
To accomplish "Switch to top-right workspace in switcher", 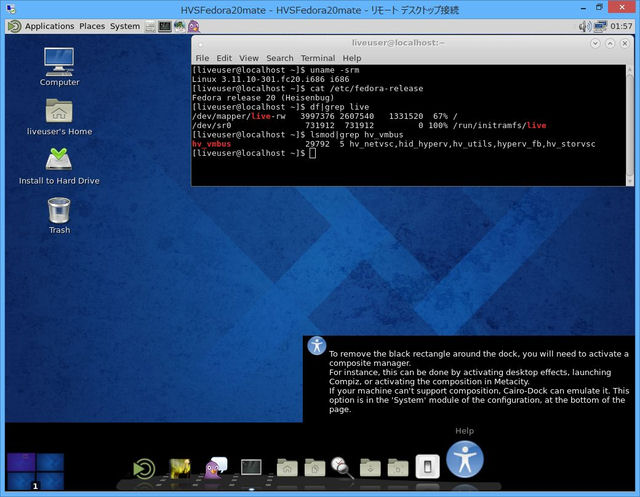I will [50, 462].
